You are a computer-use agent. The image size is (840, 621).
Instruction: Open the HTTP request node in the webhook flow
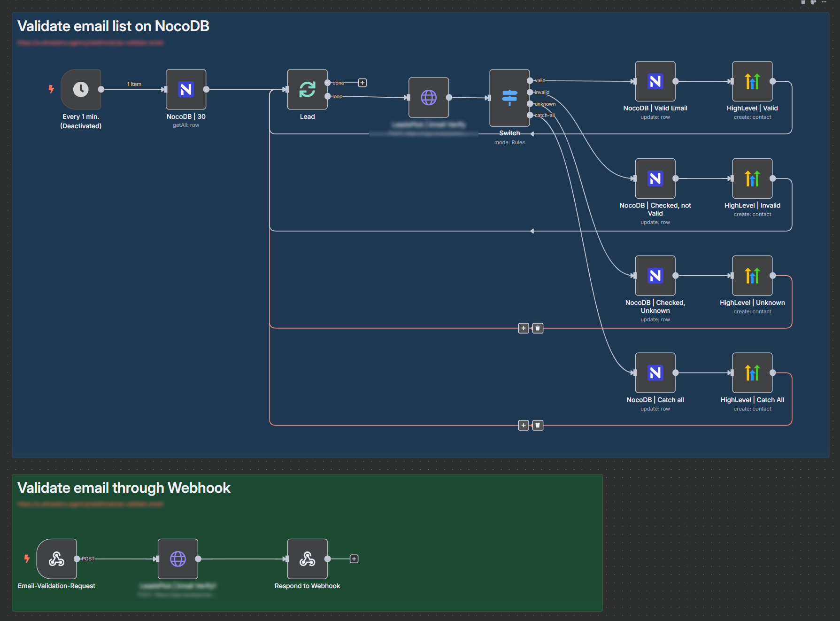(178, 559)
